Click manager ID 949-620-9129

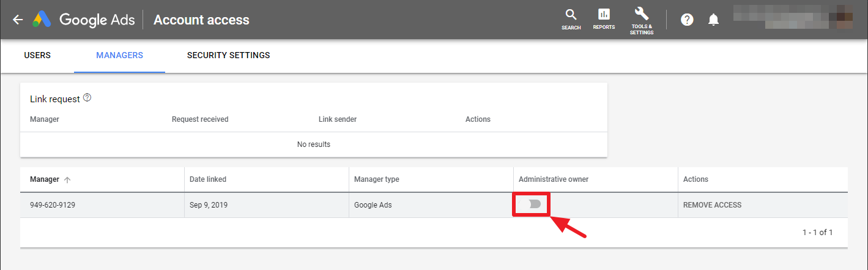click(53, 205)
